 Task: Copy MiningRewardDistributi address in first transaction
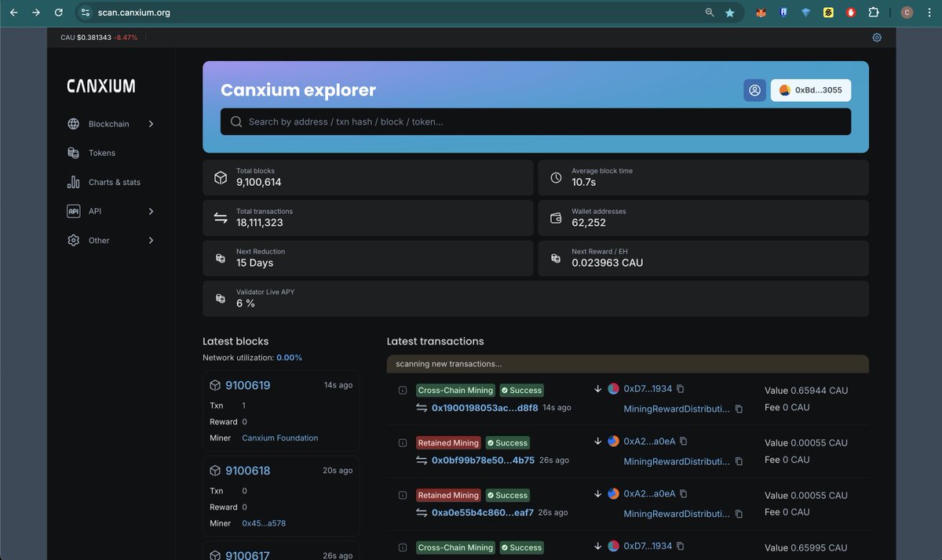point(739,409)
